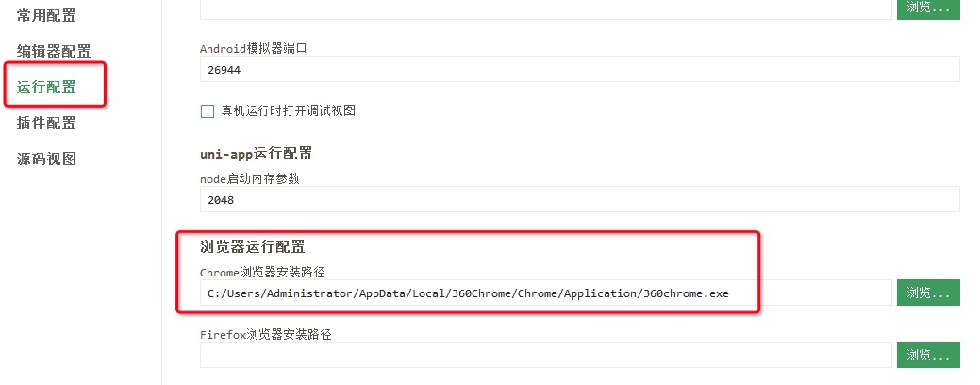Image resolution: width=980 pixels, height=385 pixels.
Task: Click the topmost 浏览... button
Action: [928, 8]
